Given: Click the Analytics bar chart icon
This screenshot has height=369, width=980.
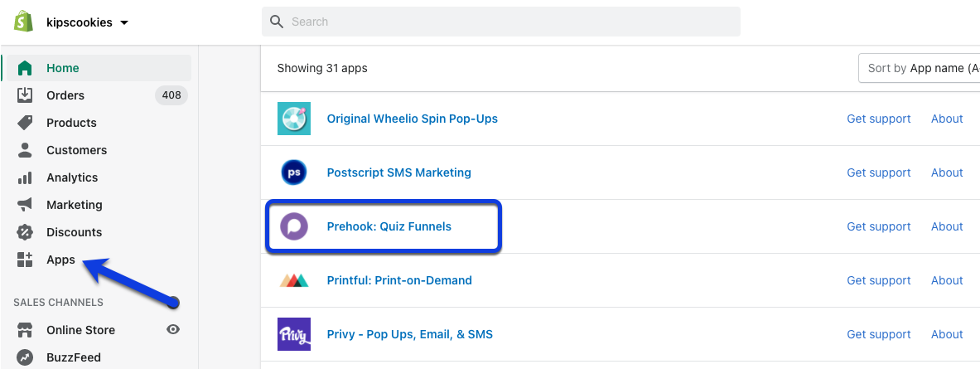Looking at the screenshot, I should pyautogui.click(x=24, y=177).
